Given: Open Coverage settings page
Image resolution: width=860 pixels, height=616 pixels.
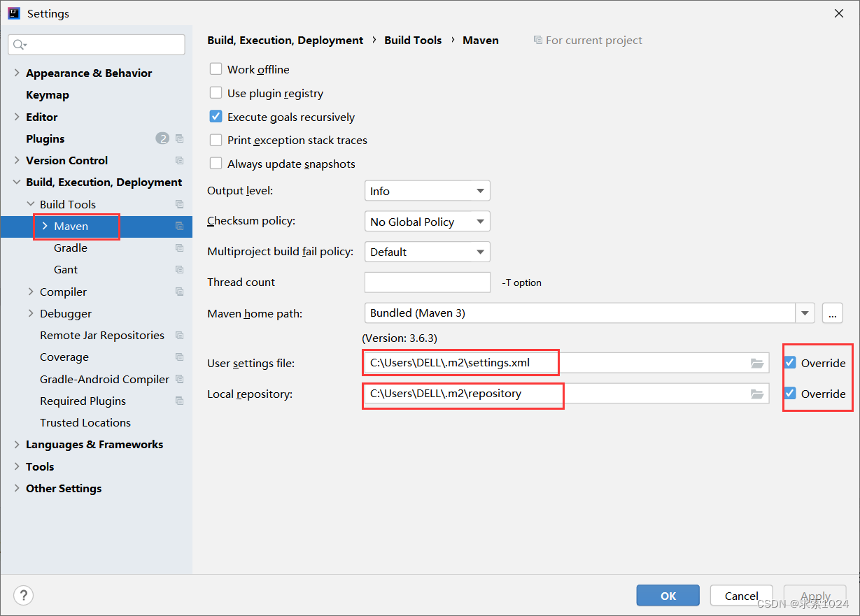Looking at the screenshot, I should pyautogui.click(x=64, y=357).
